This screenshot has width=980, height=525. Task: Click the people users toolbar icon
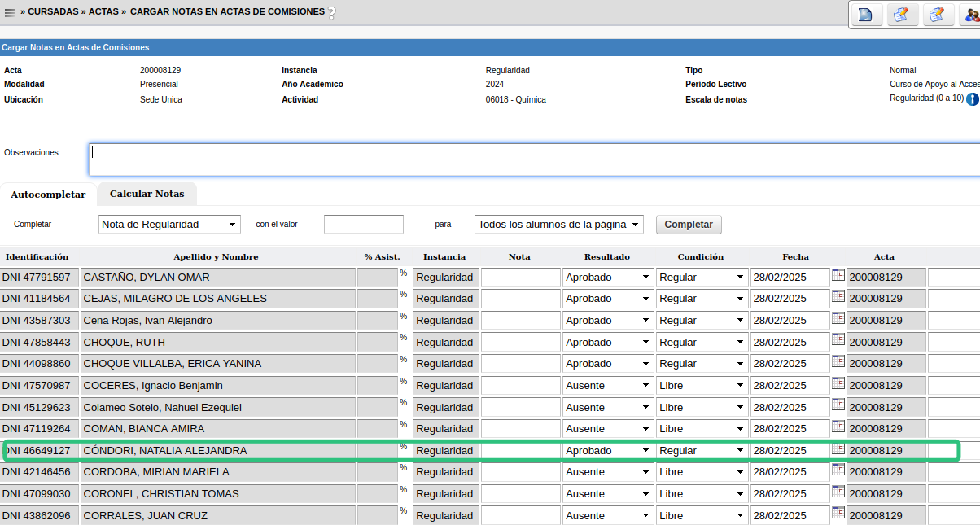[971, 15]
